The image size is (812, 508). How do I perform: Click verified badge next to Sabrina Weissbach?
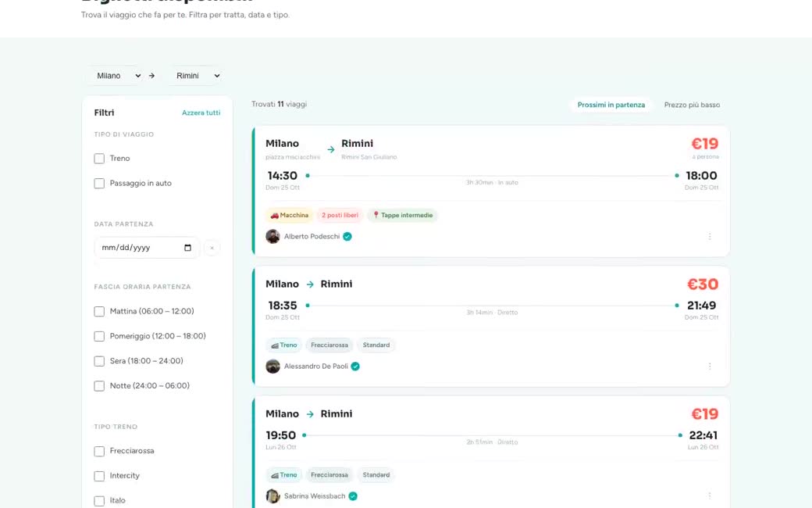coord(353,496)
